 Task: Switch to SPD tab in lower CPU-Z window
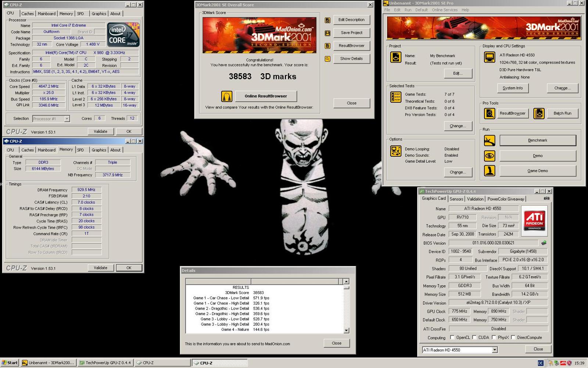coord(80,150)
